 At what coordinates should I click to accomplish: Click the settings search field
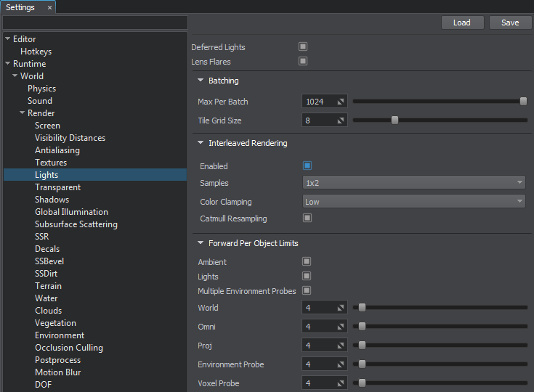(94, 23)
